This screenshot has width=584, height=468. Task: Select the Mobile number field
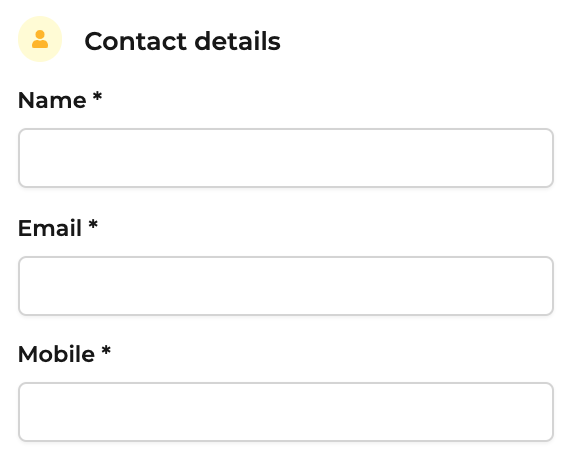(286, 412)
